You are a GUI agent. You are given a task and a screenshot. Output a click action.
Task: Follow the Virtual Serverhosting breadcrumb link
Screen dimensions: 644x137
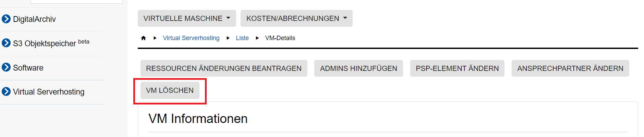click(x=191, y=38)
